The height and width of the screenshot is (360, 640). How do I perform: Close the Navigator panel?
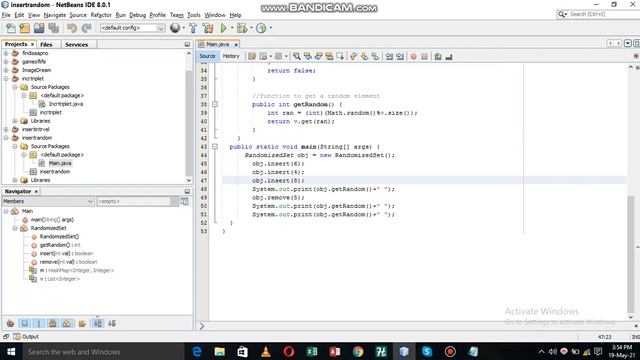tap(36, 191)
